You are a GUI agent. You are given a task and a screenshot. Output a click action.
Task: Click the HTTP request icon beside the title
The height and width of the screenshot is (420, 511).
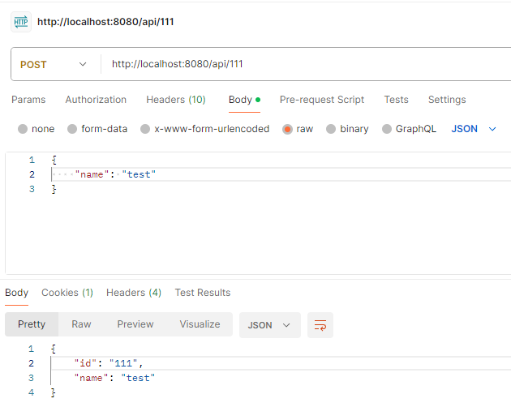[x=21, y=22]
